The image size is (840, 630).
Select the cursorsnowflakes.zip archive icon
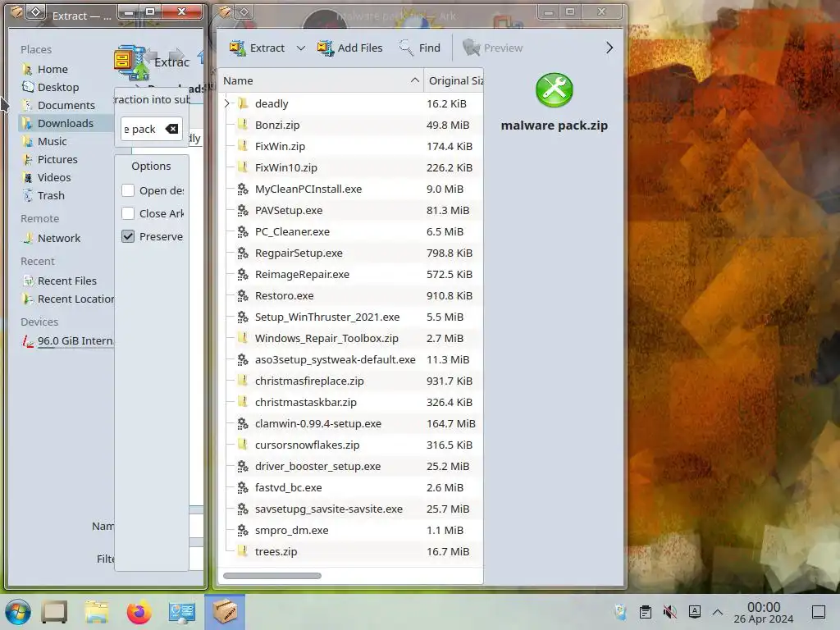(243, 445)
